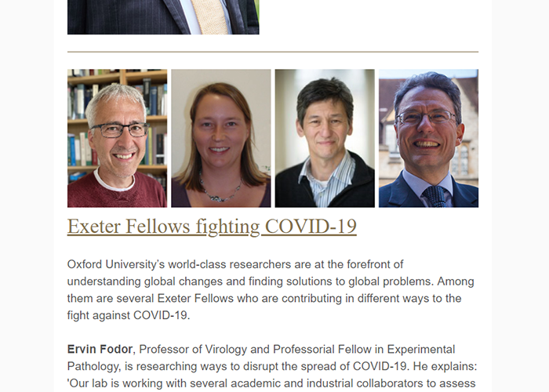Image resolution: width=549 pixels, height=392 pixels.
Task: Click the cropped top photo showing a yellow tie
Action: [163, 16]
